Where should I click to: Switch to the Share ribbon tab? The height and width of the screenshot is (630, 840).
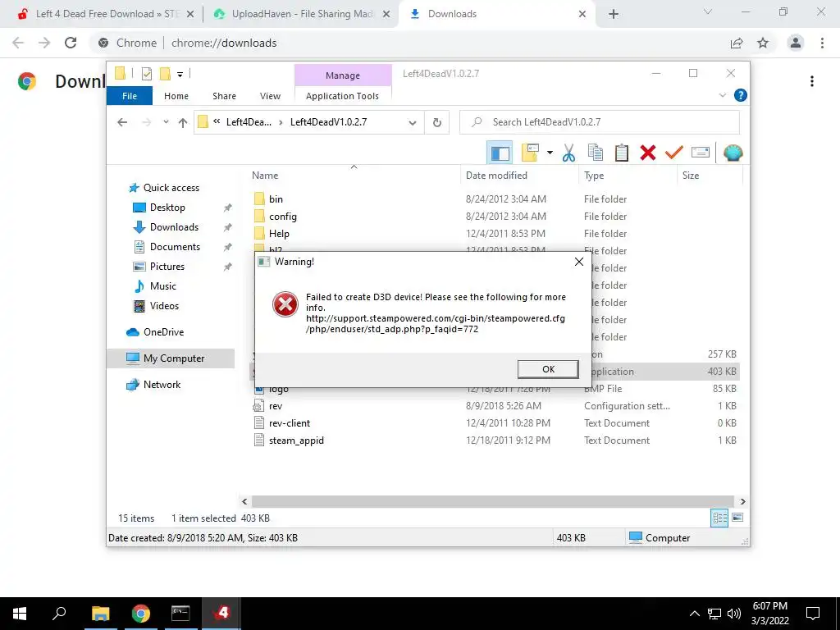click(224, 96)
